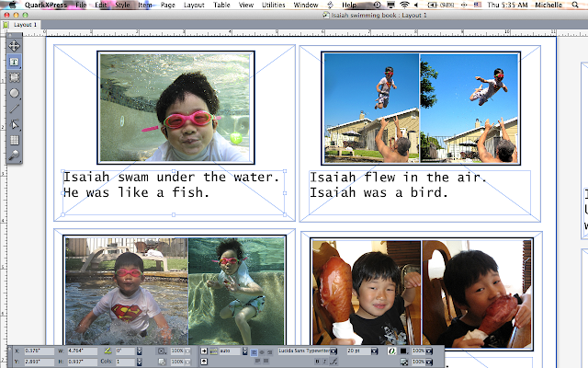Viewport: 588px width, 368px height.
Task: Select the underwater goggles photo
Action: point(175,108)
